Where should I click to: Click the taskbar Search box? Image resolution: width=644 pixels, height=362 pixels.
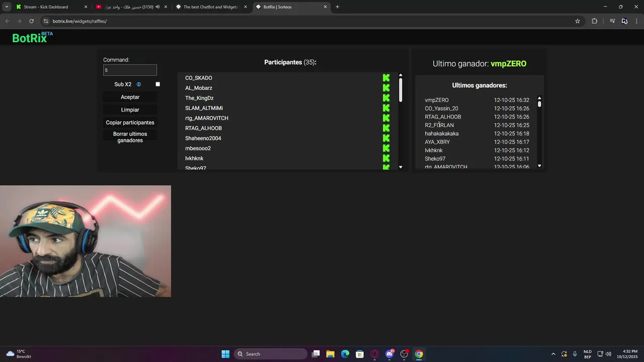tap(271, 354)
